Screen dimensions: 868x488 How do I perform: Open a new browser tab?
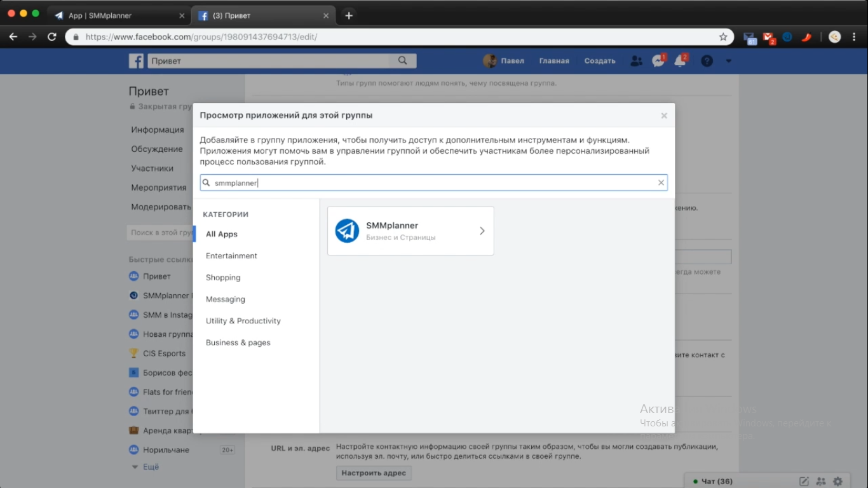(348, 15)
